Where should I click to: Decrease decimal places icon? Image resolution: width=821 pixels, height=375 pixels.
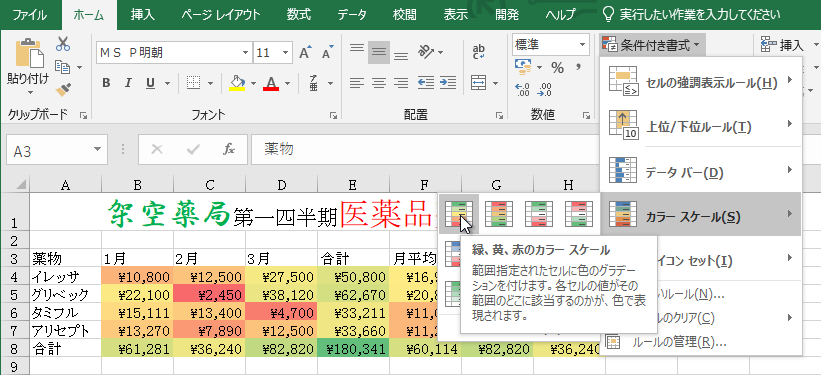[x=545, y=90]
